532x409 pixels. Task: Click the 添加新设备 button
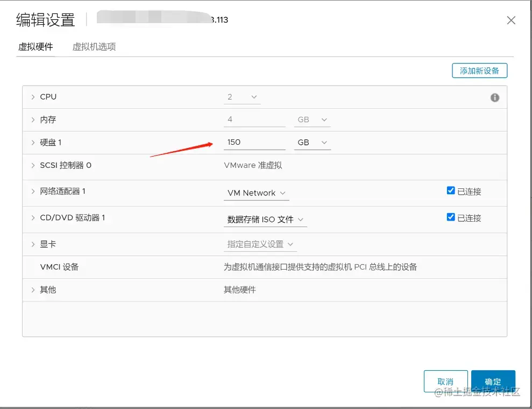pyautogui.click(x=479, y=70)
